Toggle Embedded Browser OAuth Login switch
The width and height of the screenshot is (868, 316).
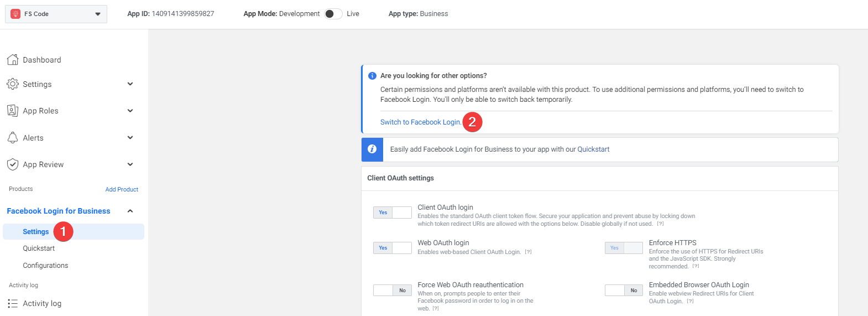click(x=624, y=291)
